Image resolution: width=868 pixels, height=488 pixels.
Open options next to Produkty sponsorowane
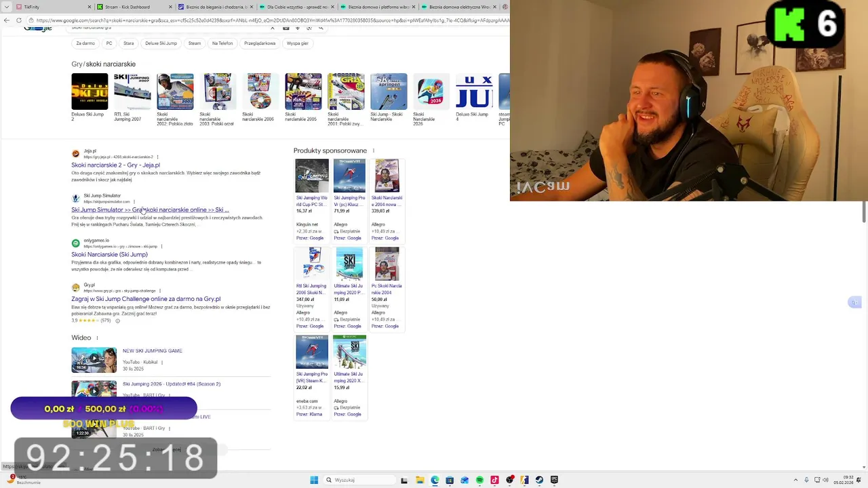[373, 150]
